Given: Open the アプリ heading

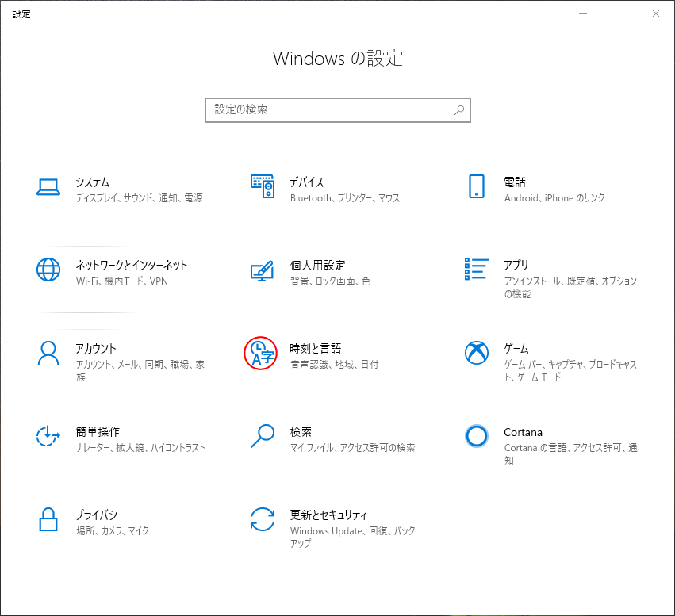Looking at the screenshot, I should [x=516, y=265].
